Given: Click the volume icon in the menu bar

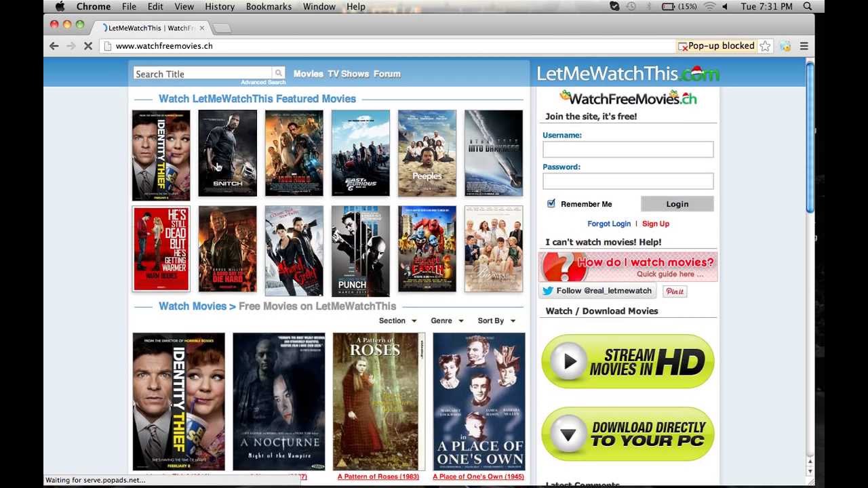Looking at the screenshot, I should point(724,6).
